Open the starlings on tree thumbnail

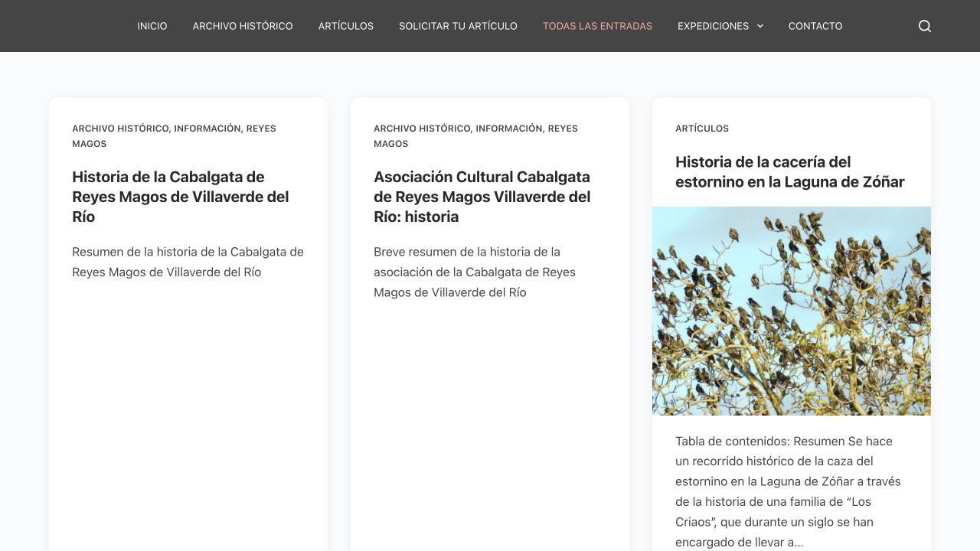coord(792,311)
